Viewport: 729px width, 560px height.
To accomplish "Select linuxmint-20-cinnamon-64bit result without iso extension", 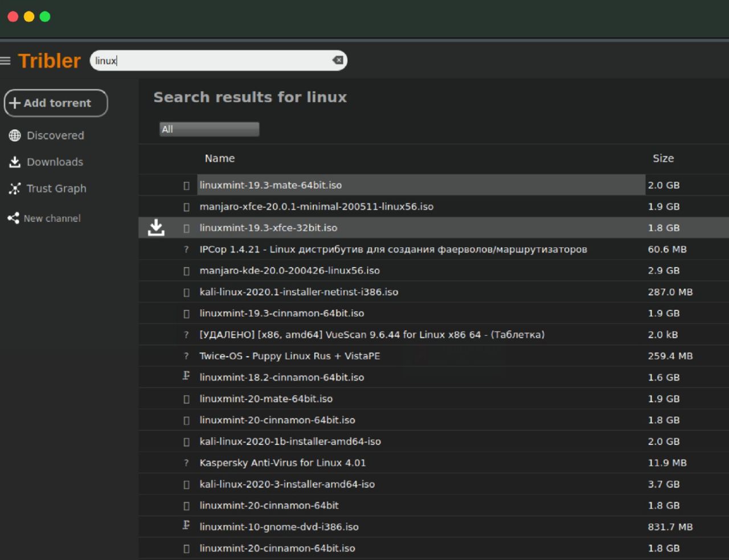I will point(269,505).
